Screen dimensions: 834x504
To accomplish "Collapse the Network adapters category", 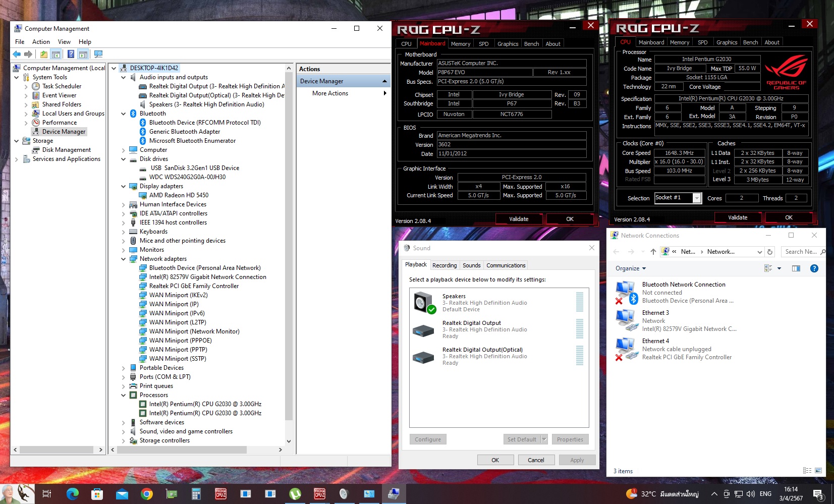I will (x=124, y=259).
